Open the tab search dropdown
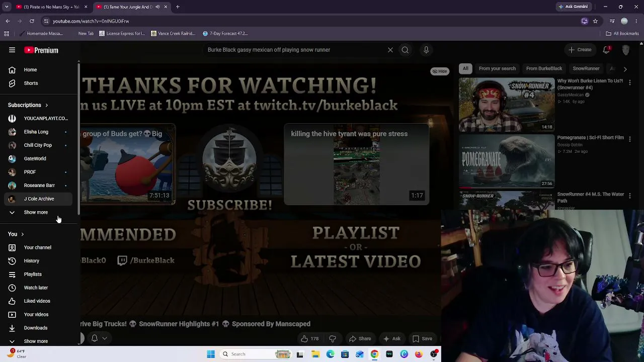The image size is (644, 362). point(7,7)
